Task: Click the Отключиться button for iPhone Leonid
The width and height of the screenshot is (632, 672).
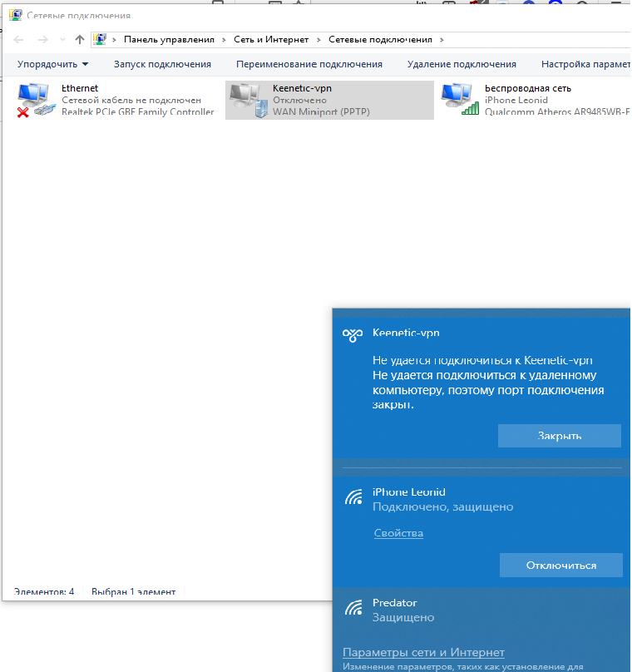Action: tap(560, 565)
